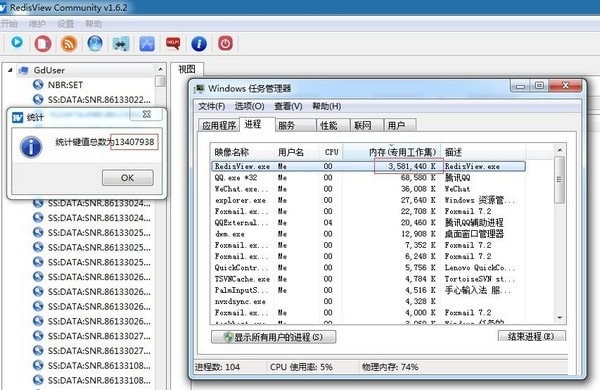Select the QQExternal process row

point(368,223)
